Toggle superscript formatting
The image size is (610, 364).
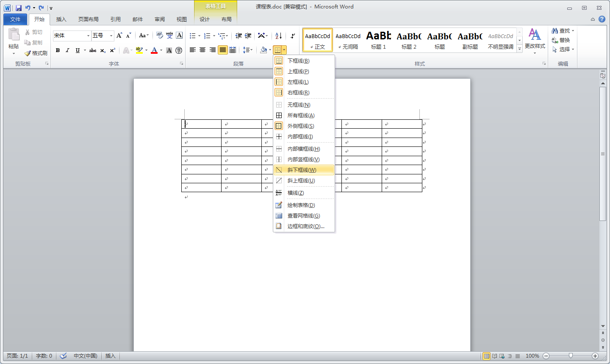113,50
